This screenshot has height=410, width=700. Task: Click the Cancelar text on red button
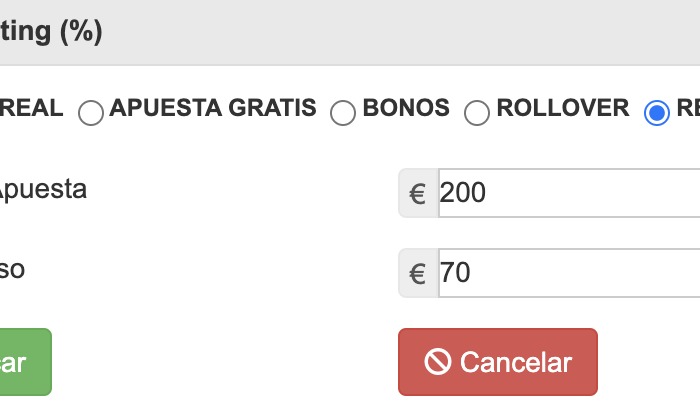click(516, 362)
